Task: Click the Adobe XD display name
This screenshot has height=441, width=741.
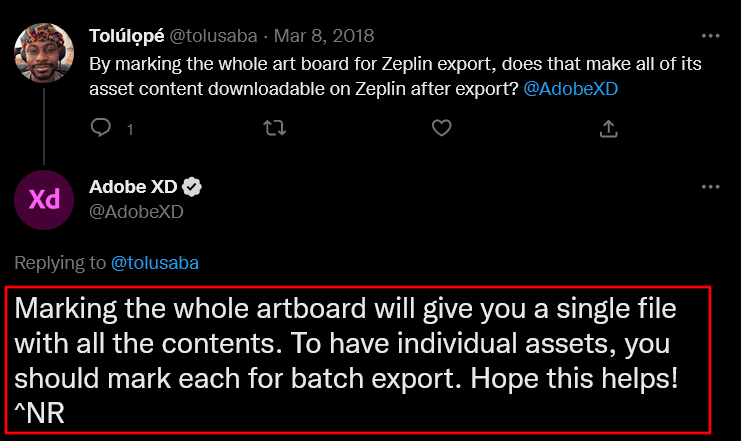Action: [x=132, y=187]
